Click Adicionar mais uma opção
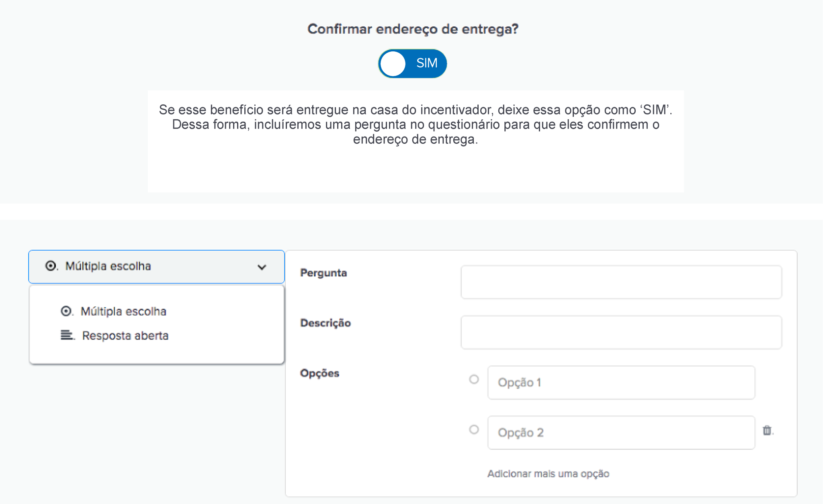Screen dimensions: 823x504 pos(549,473)
